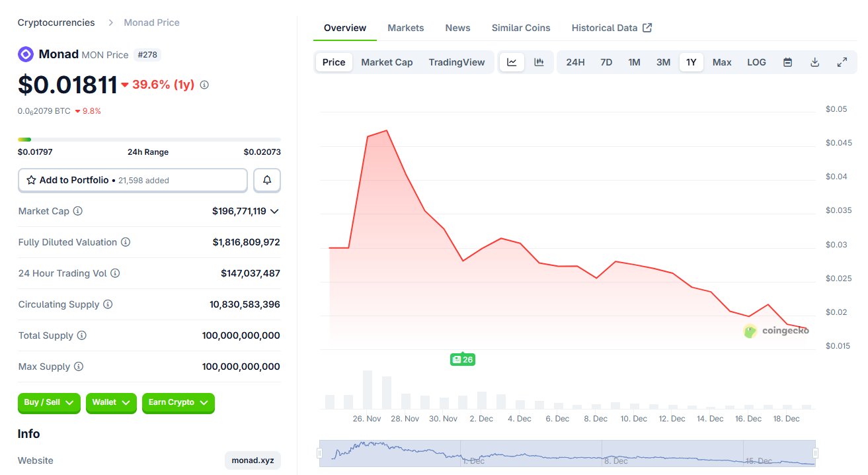Switch chart to Market Cap view
This screenshot has height=475, width=868.
[x=387, y=62]
